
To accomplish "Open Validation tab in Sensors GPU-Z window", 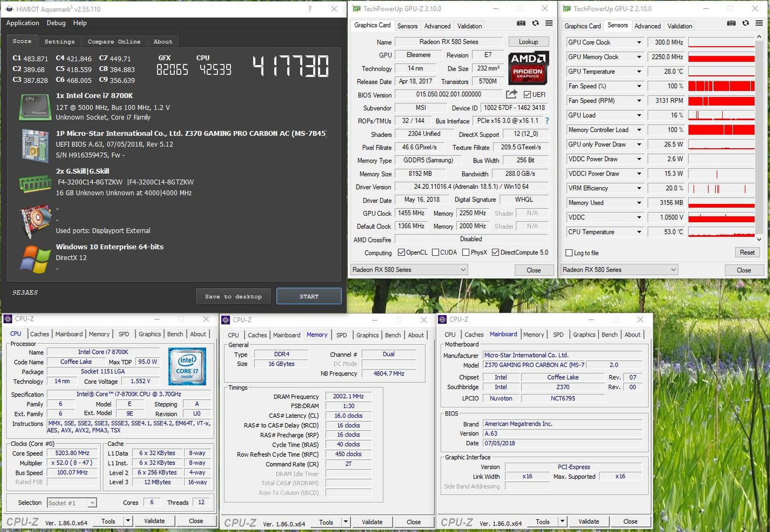I will coord(680,26).
